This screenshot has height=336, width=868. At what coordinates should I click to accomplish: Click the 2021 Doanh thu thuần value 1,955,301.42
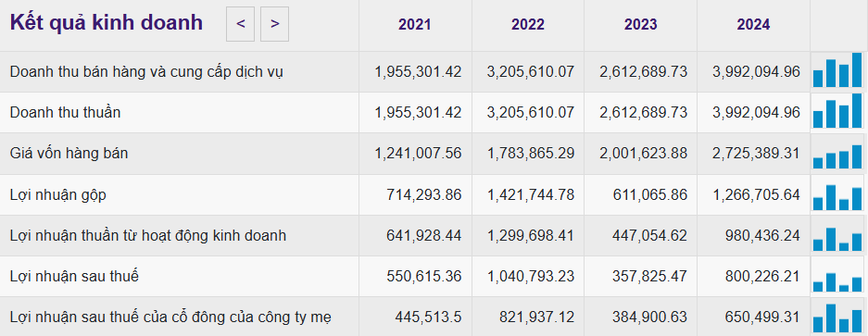(418, 112)
